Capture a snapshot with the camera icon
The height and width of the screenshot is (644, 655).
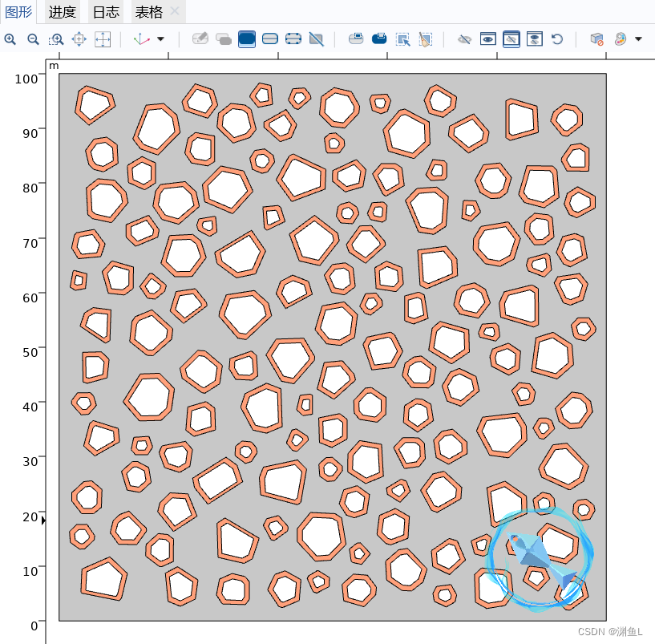coord(355,38)
